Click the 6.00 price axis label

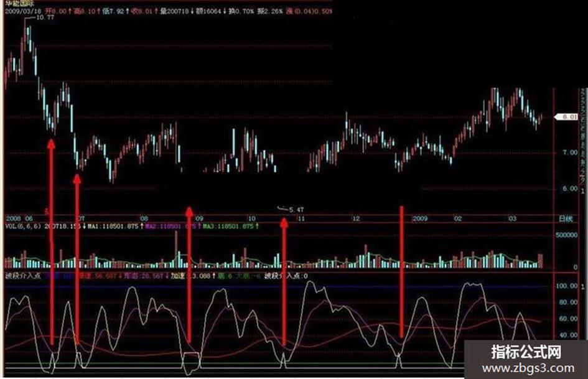click(570, 189)
